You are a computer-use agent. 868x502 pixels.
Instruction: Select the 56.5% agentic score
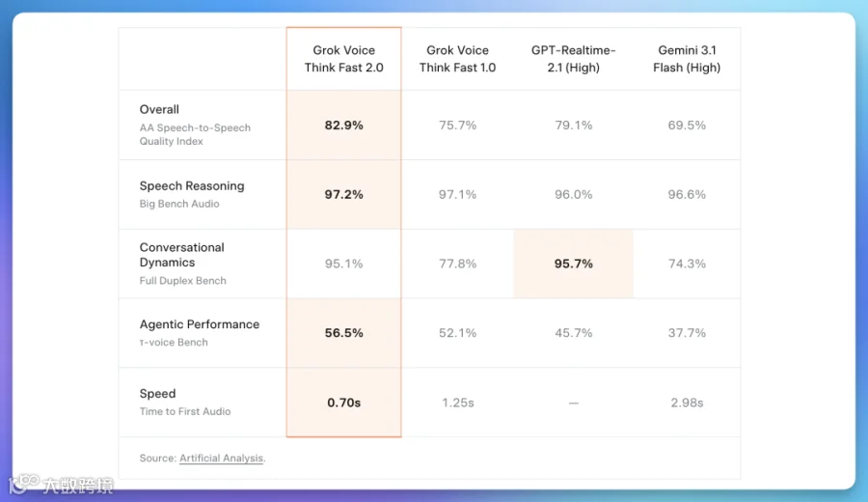tap(343, 333)
